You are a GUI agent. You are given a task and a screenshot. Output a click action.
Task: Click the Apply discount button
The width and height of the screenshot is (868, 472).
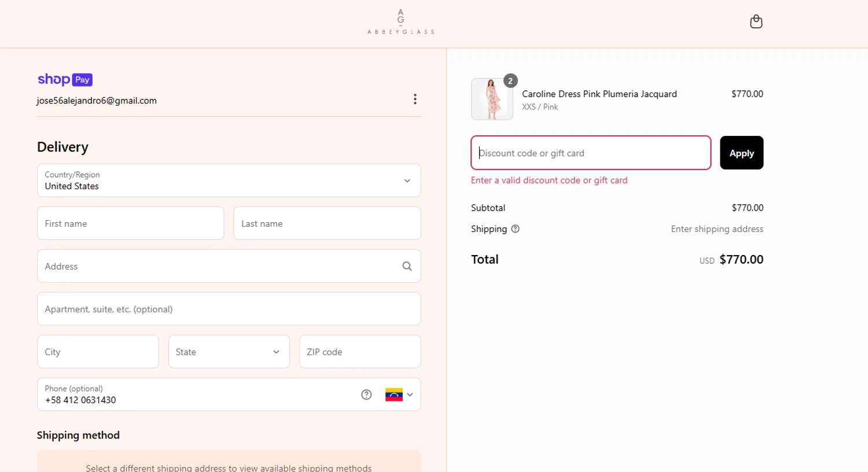point(742,153)
